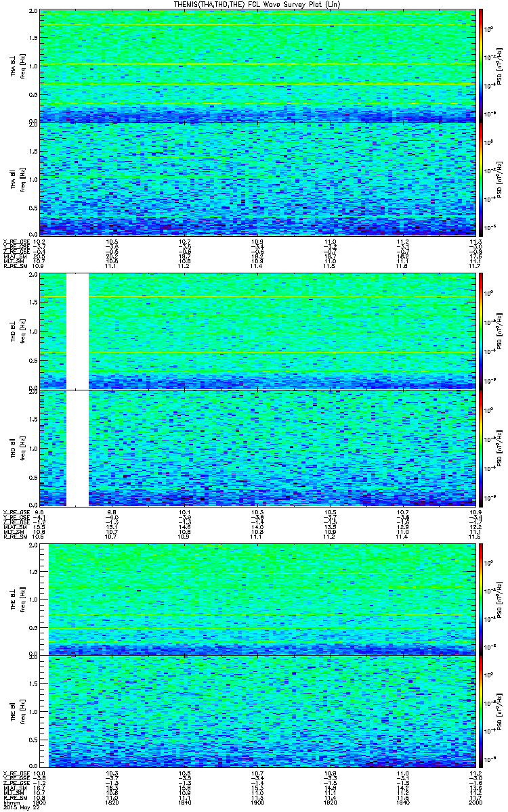Click the PSD color bar beside THE B-perpendicular panel
The image size is (508, 812).
(481, 599)
